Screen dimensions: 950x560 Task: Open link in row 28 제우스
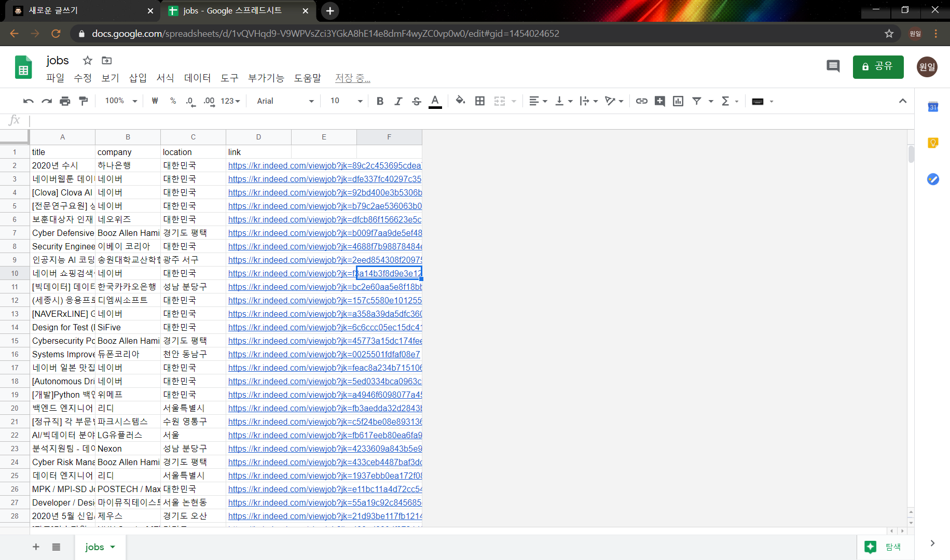(x=324, y=516)
